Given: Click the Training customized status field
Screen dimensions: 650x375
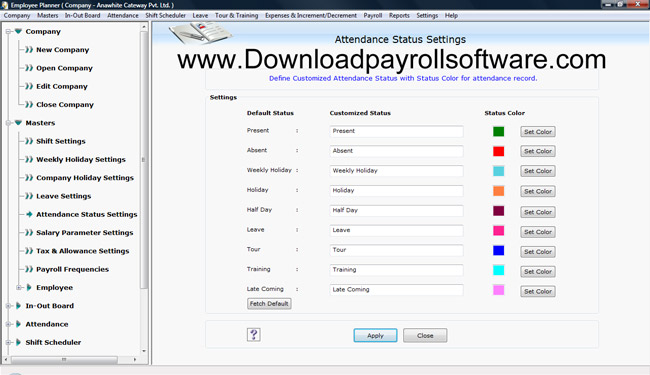Looking at the screenshot, I should click(x=396, y=270).
